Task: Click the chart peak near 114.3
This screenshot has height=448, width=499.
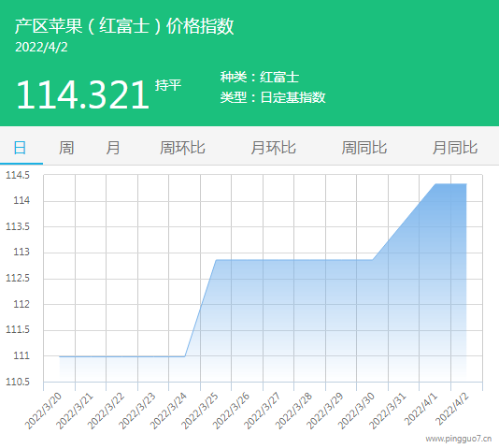Action: (x=450, y=183)
